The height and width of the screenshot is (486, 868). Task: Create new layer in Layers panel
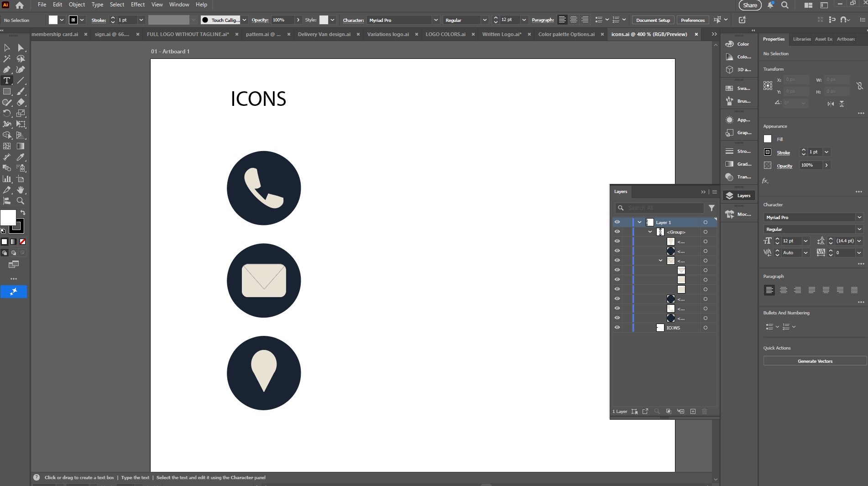click(x=693, y=411)
